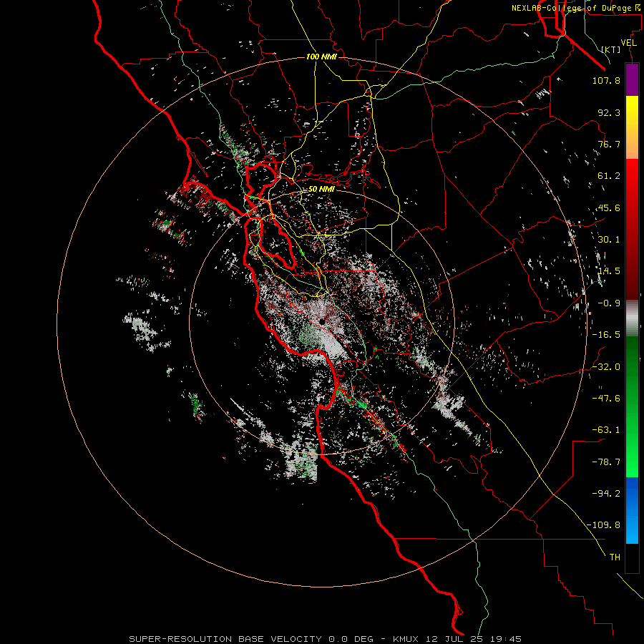Image resolution: width=644 pixels, height=644 pixels.
Task: Click the SUPER-RESOLUTION BASE VELOCITY caption
Action: pyautogui.click(x=225, y=639)
